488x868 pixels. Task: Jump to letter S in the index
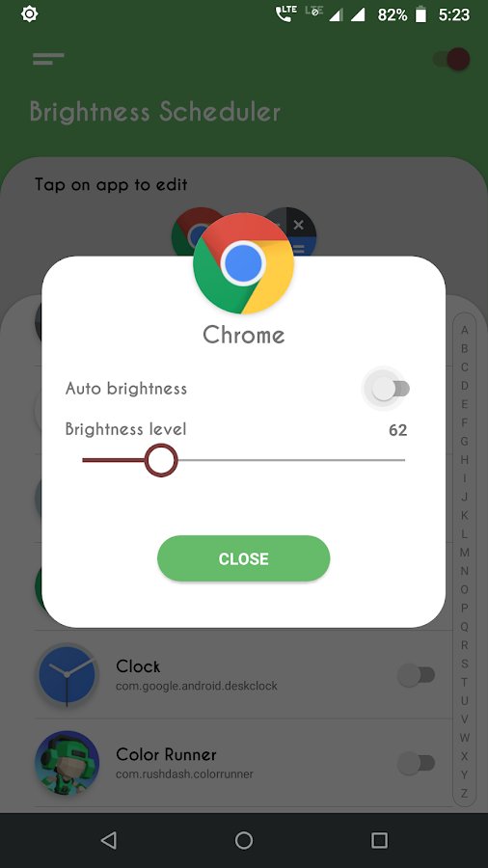click(464, 664)
